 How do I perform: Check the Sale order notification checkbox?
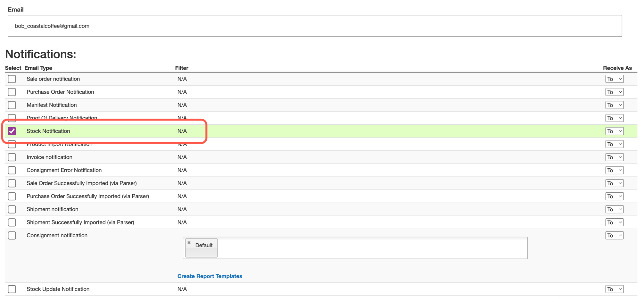coord(12,79)
